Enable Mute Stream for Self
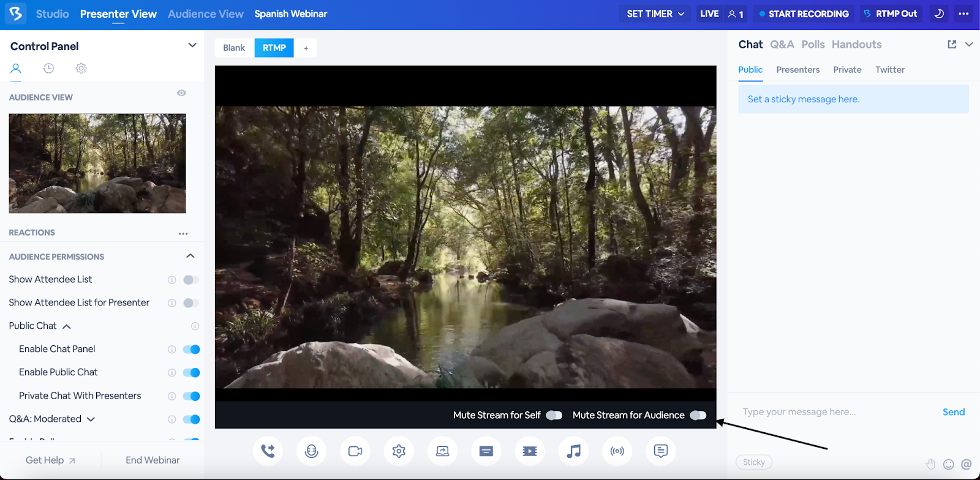The height and width of the screenshot is (480, 980). point(554,415)
